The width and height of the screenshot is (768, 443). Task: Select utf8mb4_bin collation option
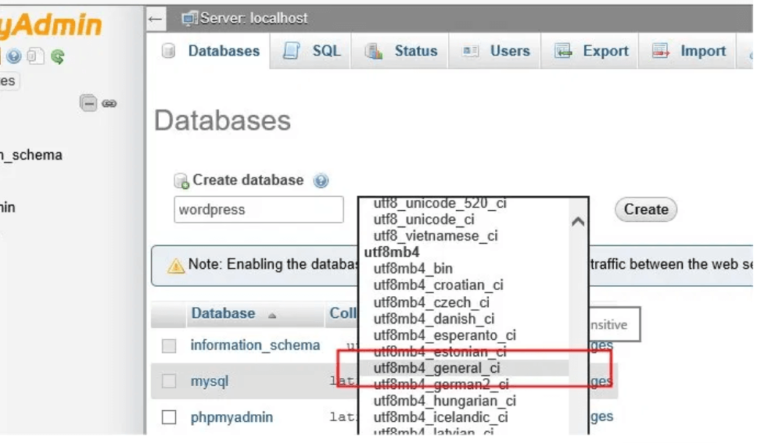click(x=413, y=269)
